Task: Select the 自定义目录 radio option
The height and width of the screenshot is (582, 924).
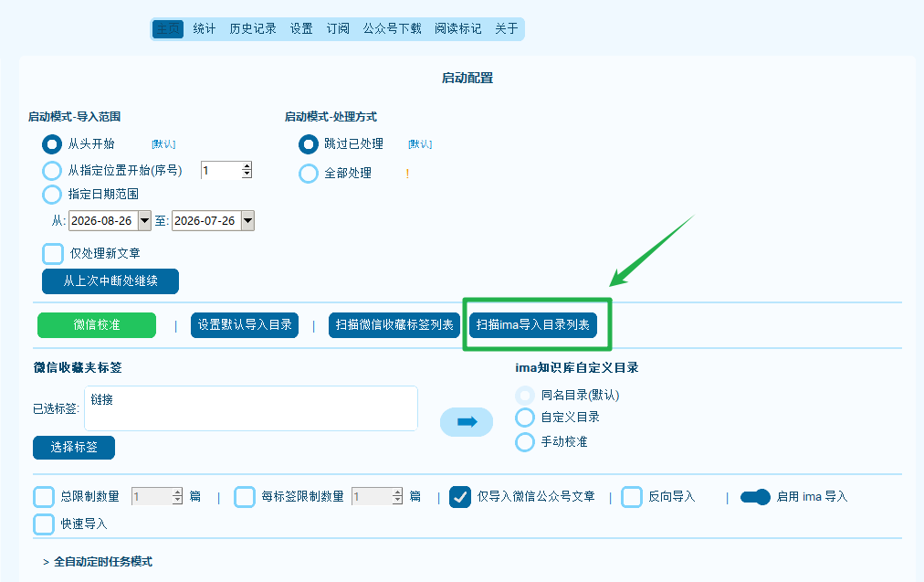Action: (x=524, y=418)
